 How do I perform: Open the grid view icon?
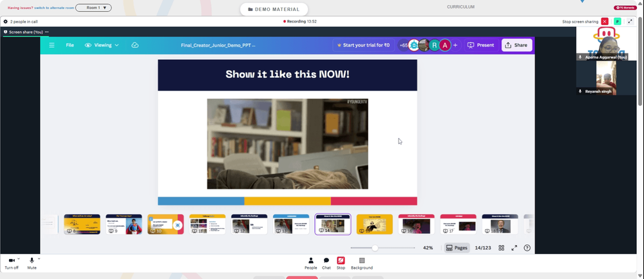pyautogui.click(x=501, y=248)
